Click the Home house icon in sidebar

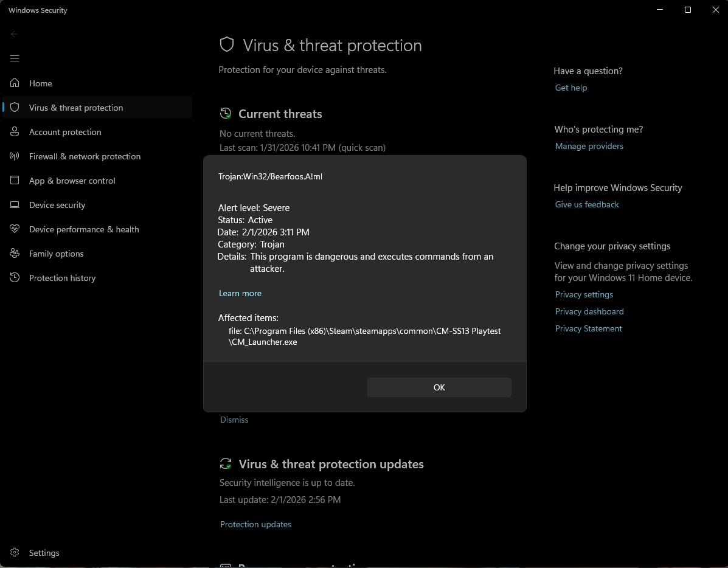pos(15,83)
